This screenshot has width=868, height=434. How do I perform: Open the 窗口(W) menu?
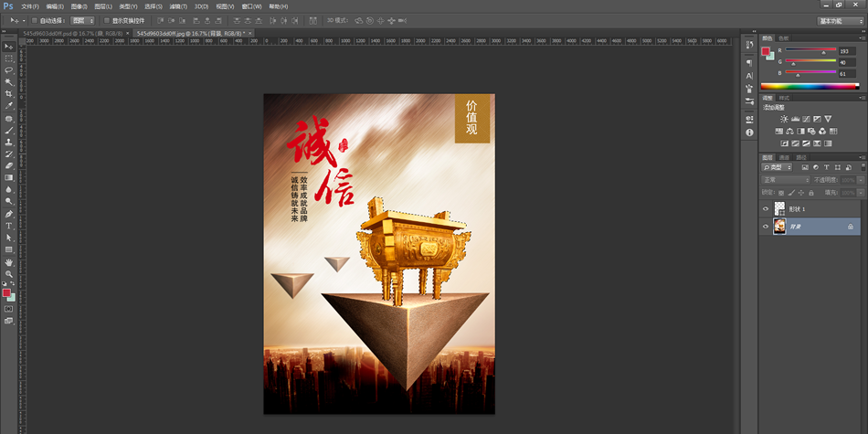point(252,6)
